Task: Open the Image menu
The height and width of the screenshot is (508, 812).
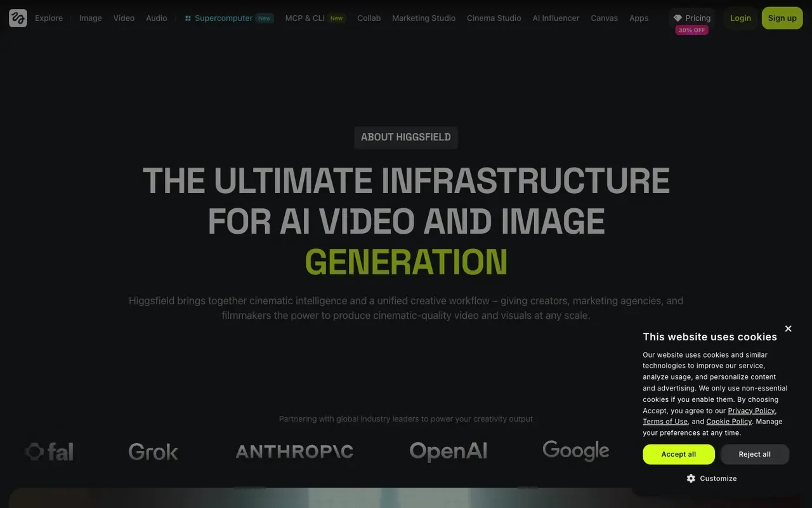Action: (x=91, y=18)
